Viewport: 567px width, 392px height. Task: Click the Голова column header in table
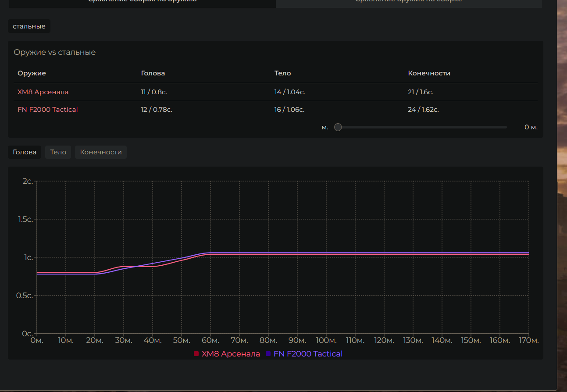click(153, 73)
